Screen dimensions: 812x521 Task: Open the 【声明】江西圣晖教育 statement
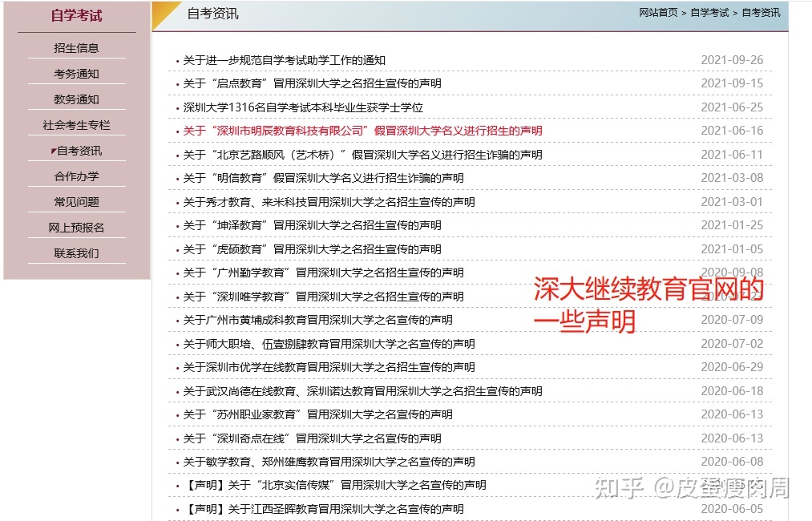click(323, 509)
